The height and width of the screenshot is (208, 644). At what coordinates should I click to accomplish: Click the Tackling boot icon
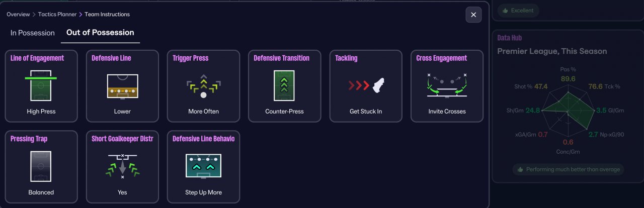366,85
